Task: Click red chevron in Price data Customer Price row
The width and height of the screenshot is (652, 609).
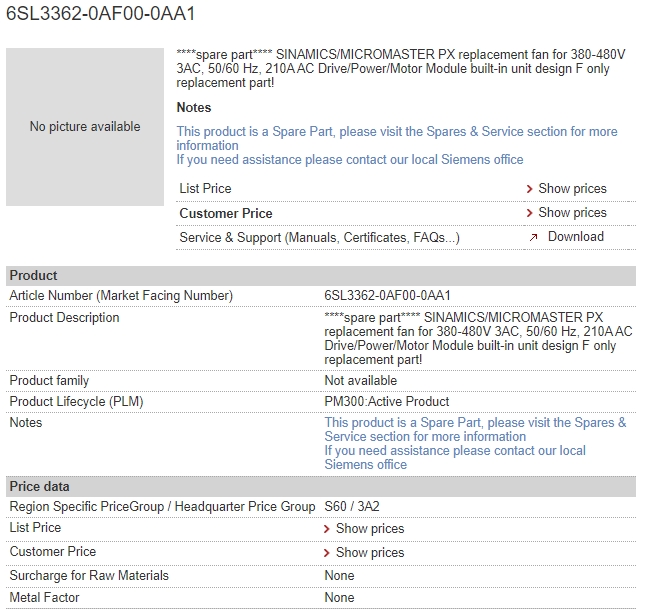Action: 327,553
